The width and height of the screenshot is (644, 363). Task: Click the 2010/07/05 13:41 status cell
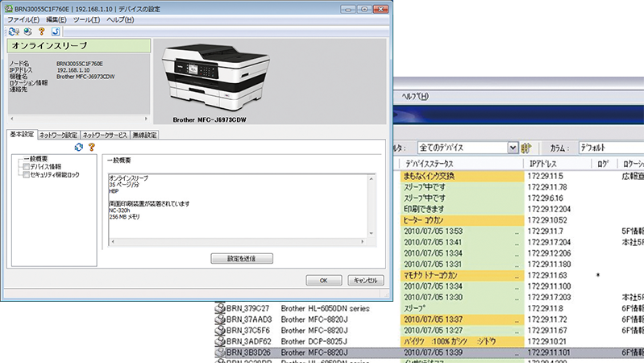(x=462, y=243)
